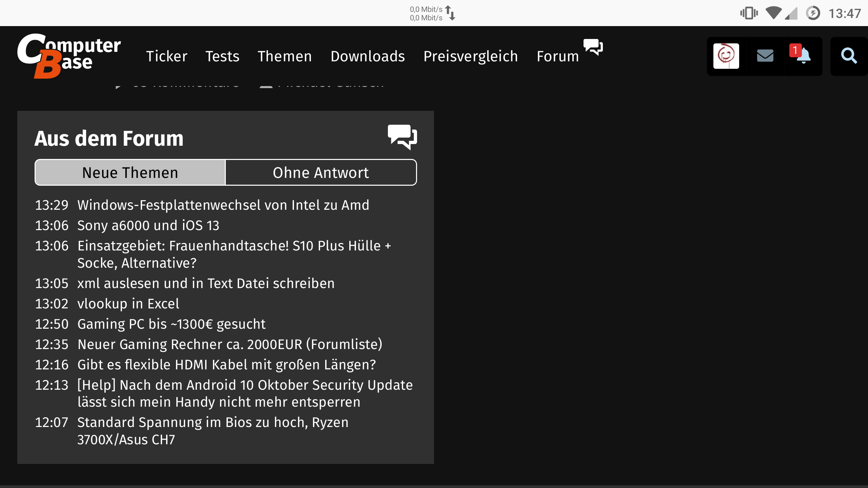Open the Themen menu item
868x488 pixels.
click(x=284, y=56)
